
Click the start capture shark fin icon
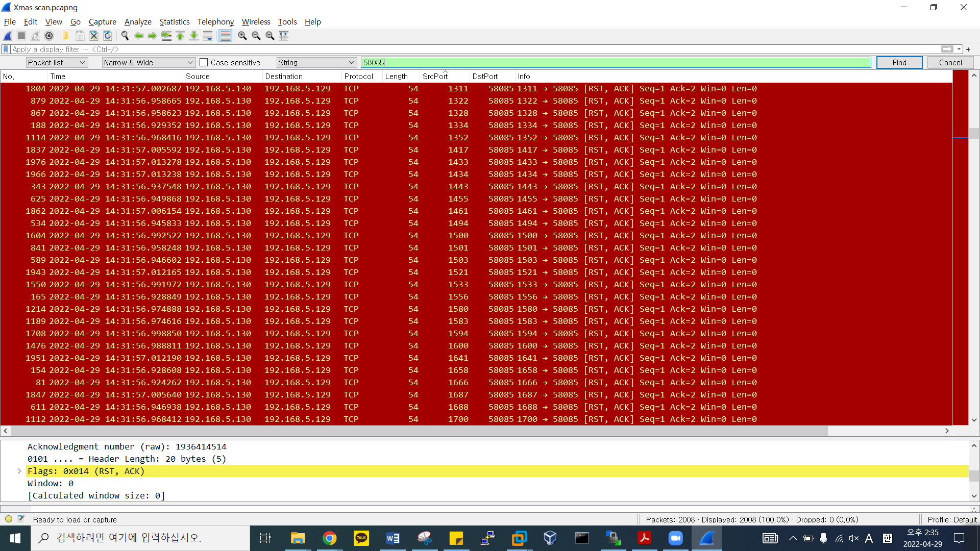8,36
